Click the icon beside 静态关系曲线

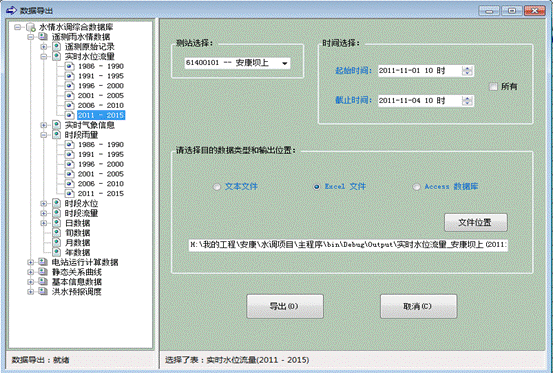click(x=43, y=272)
